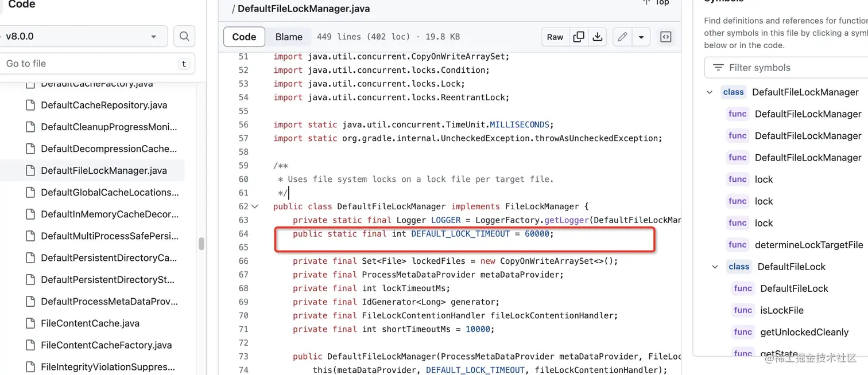Switch to the Blame tab
Viewport: 868px width, 375px height.
coord(289,37)
